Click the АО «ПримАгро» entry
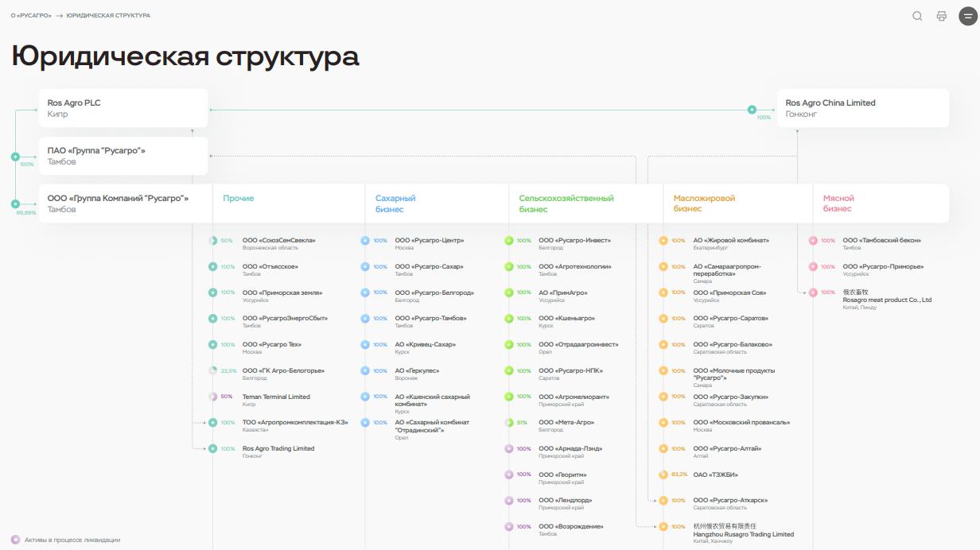 [x=563, y=296]
